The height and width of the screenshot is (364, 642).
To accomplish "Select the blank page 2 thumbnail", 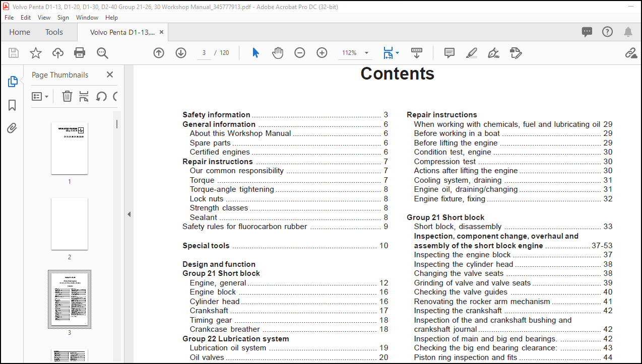I will (70, 224).
